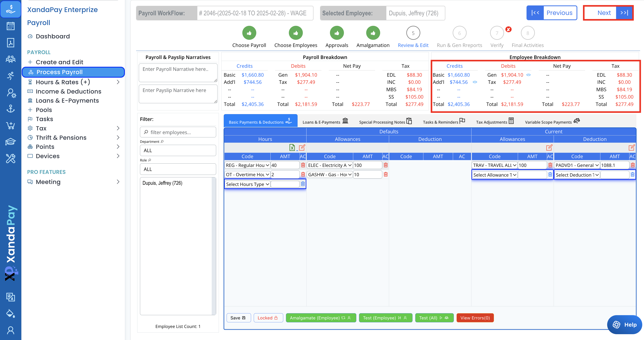Click edit icon above Current Deduction column
Screen dimensions: 644x340
(632, 148)
